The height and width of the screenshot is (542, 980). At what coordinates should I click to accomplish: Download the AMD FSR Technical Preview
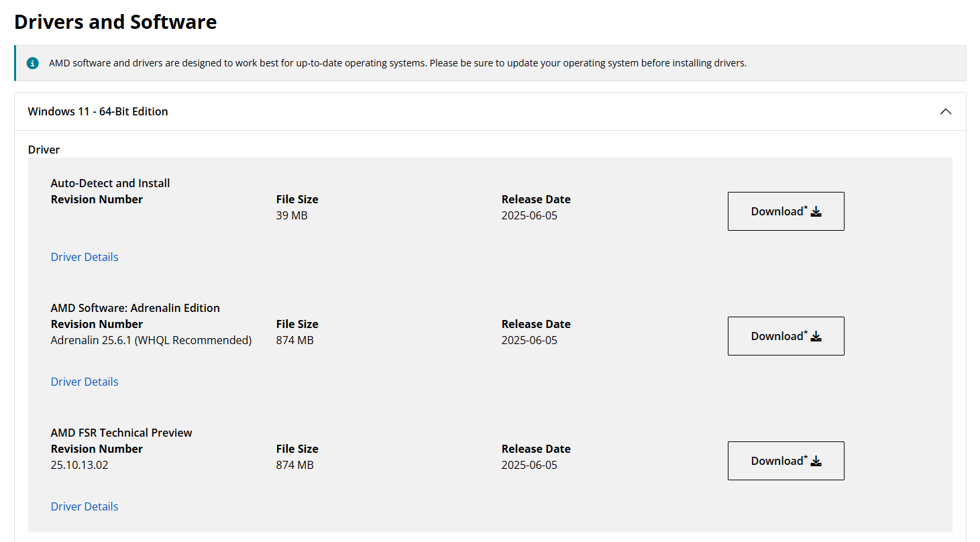(785, 461)
